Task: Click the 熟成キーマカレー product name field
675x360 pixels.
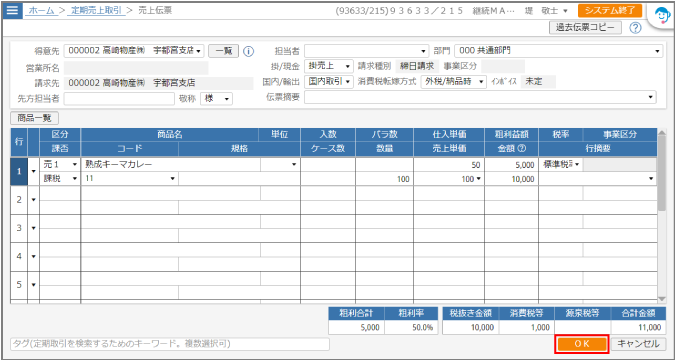Action: 170,164
